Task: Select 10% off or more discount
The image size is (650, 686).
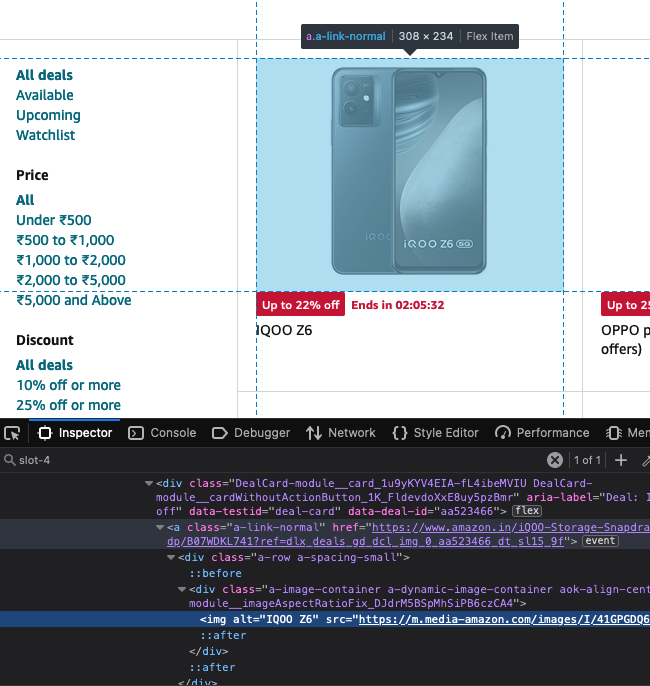Action: (68, 385)
